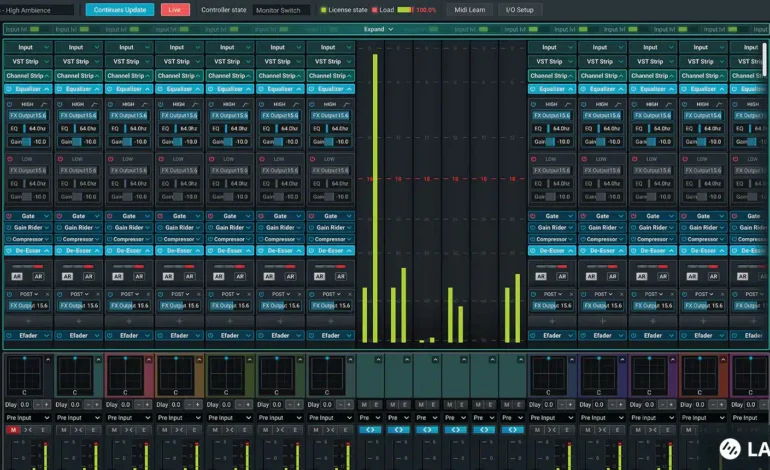This screenshot has width=770, height=470.
Task: Click the indigo-framed pan pad right of meters
Action: [599, 374]
